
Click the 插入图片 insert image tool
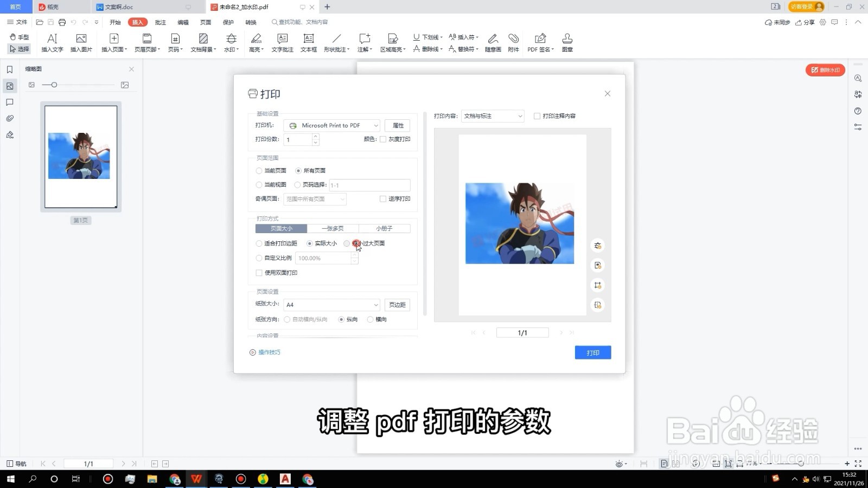coord(81,42)
